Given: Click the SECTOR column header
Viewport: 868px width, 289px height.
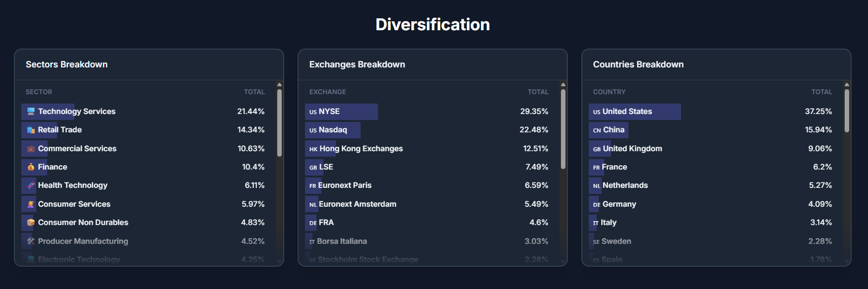Looking at the screenshot, I should tap(39, 92).
